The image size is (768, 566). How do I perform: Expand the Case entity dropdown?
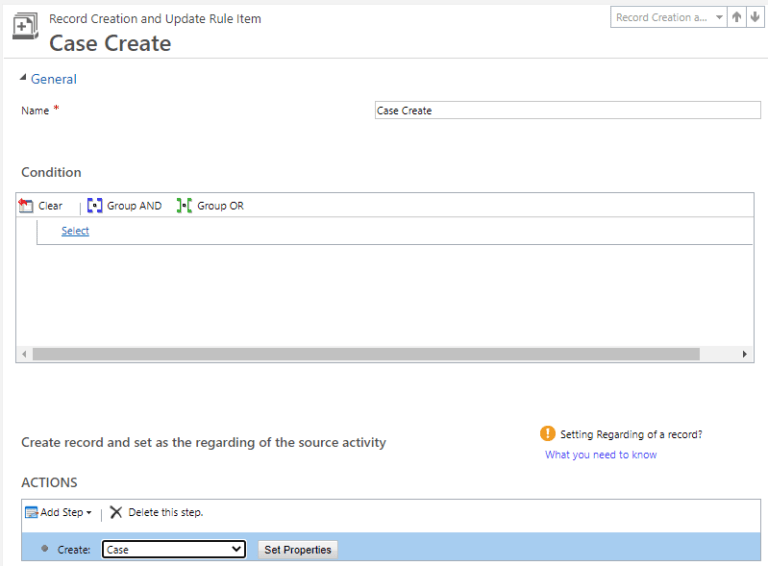[x=236, y=549]
